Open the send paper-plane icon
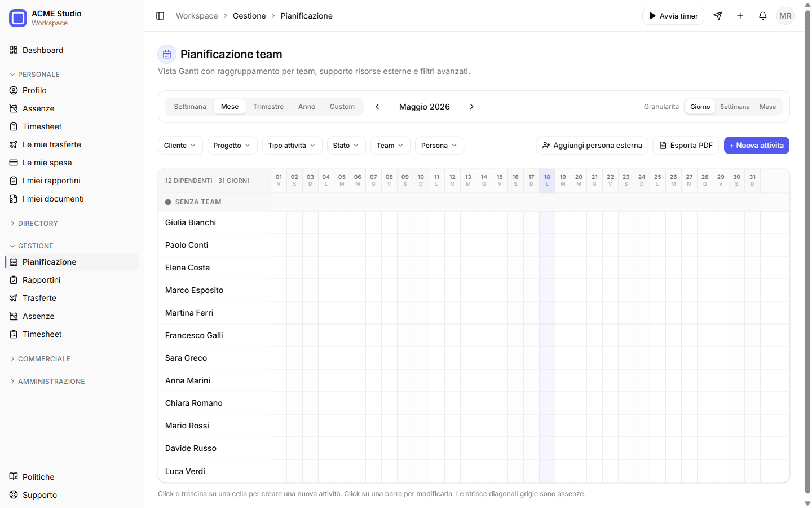The image size is (812, 508). pyautogui.click(x=718, y=16)
